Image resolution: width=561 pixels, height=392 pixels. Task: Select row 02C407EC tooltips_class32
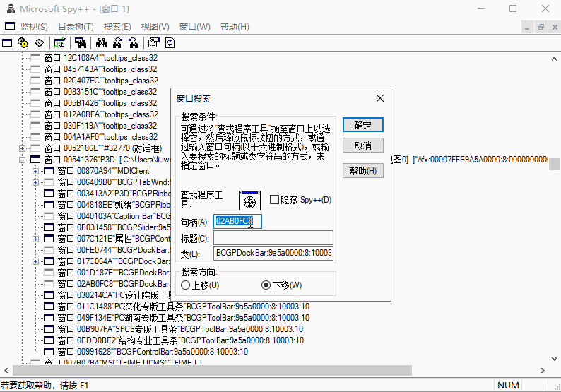[x=101, y=81]
